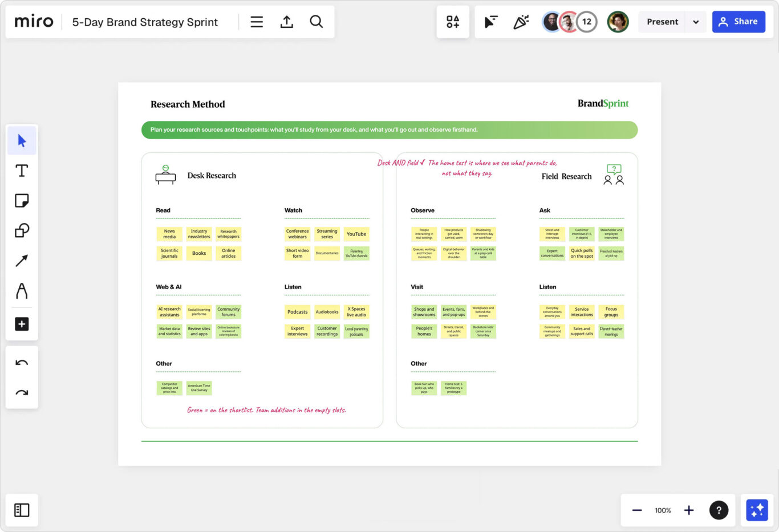The width and height of the screenshot is (779, 532).
Task: Export the board using upload icon
Action: pyautogui.click(x=287, y=22)
